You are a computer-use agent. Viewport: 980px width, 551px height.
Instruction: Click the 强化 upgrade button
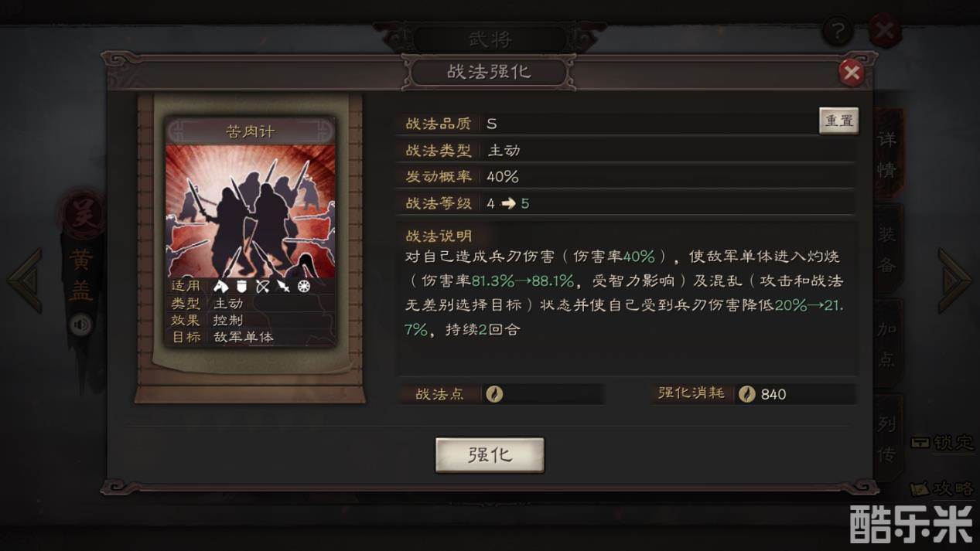490,455
